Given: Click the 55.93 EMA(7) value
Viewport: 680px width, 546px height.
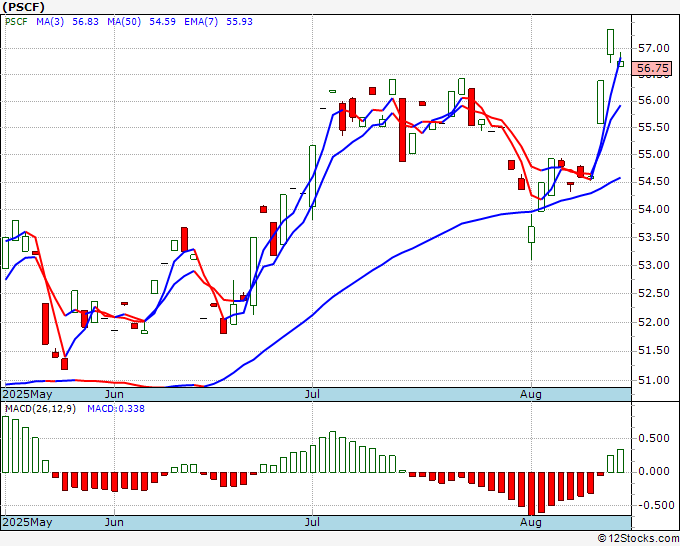Looking at the screenshot, I should 239,22.
